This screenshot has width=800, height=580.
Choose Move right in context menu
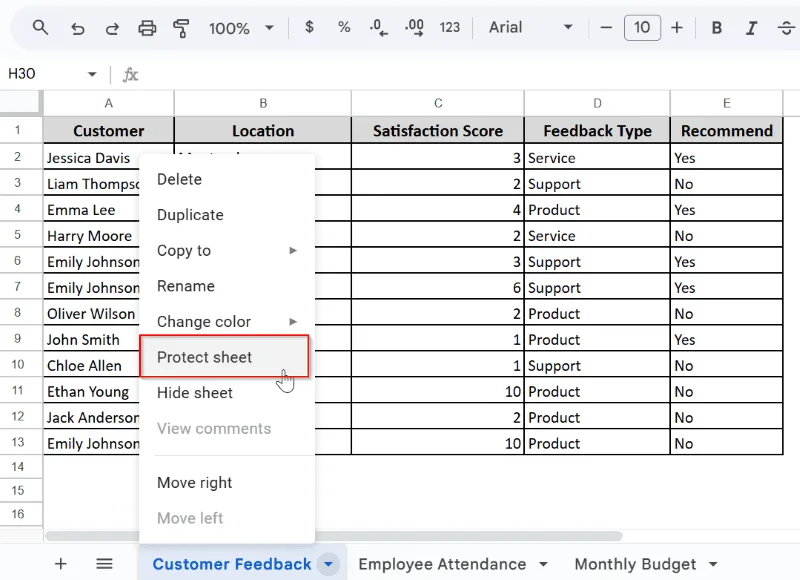(x=227, y=483)
